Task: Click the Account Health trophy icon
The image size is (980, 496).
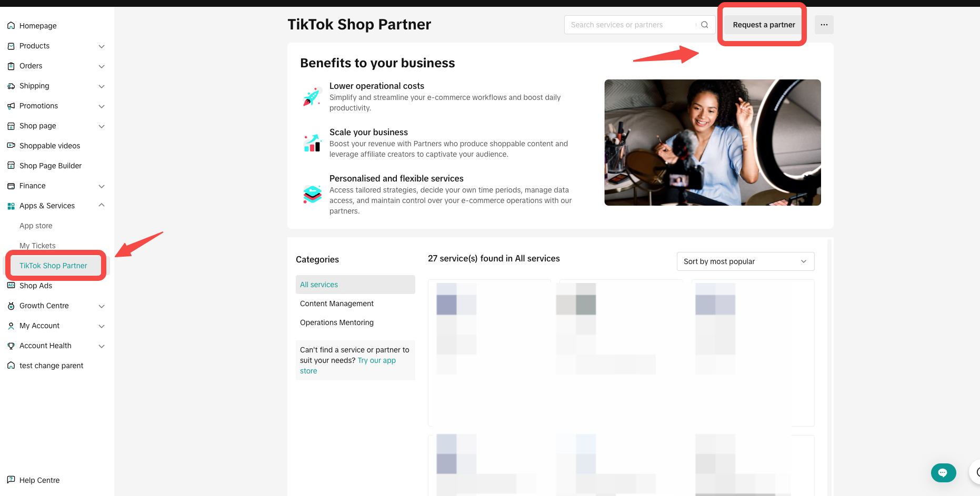Action: pyautogui.click(x=11, y=346)
